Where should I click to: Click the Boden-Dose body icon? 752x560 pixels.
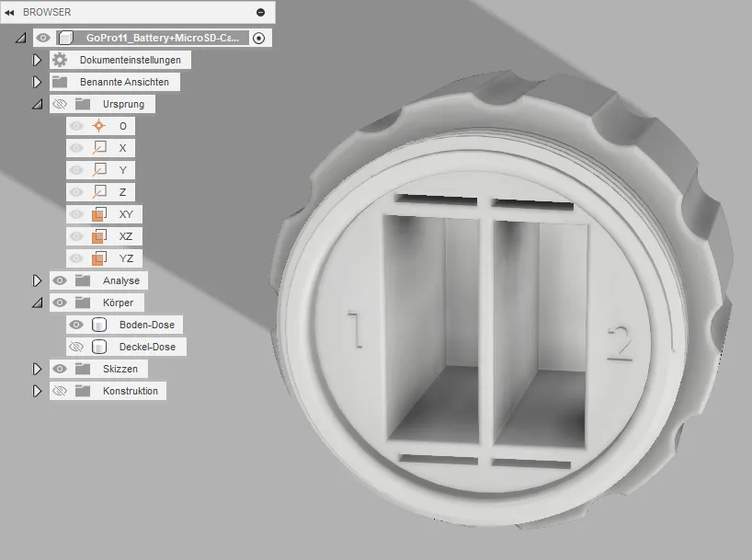99,325
